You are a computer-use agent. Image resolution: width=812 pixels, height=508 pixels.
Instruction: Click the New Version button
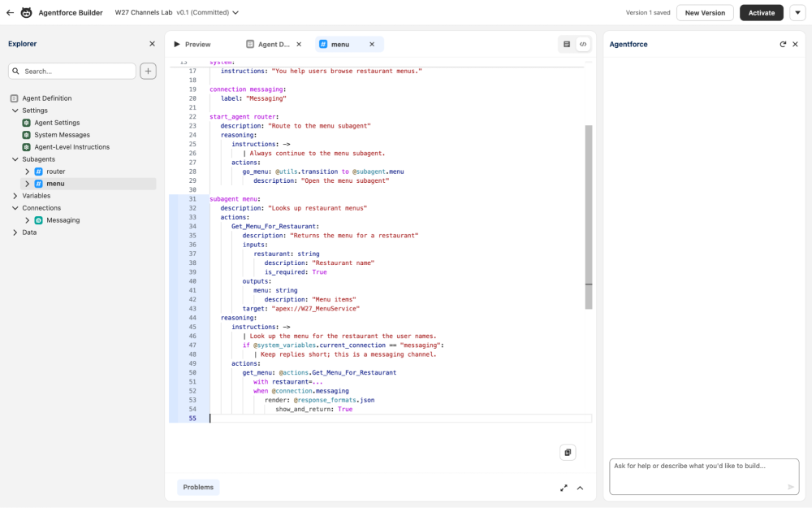(705, 12)
